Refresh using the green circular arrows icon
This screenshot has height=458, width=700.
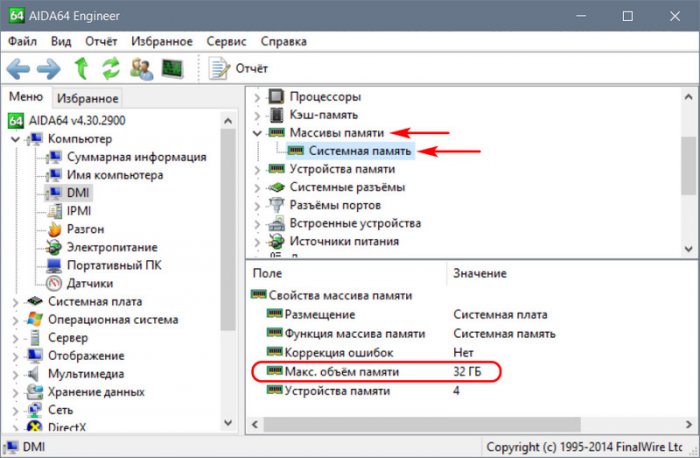[111, 68]
